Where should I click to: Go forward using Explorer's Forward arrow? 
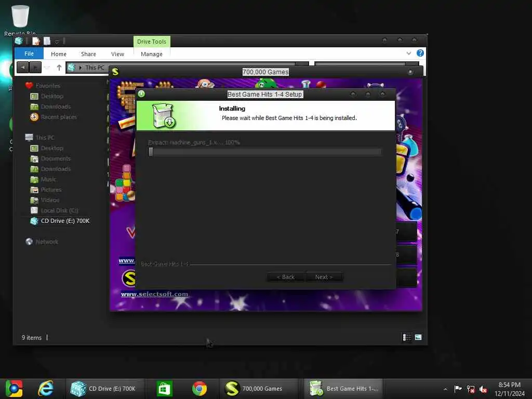point(35,68)
